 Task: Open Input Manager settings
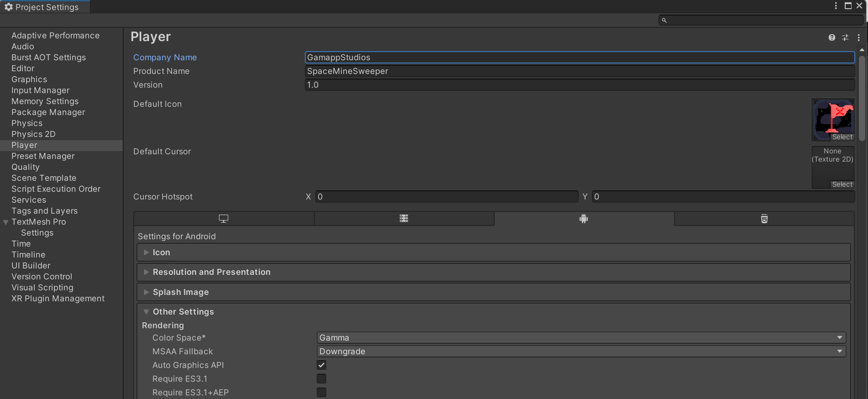(x=41, y=90)
